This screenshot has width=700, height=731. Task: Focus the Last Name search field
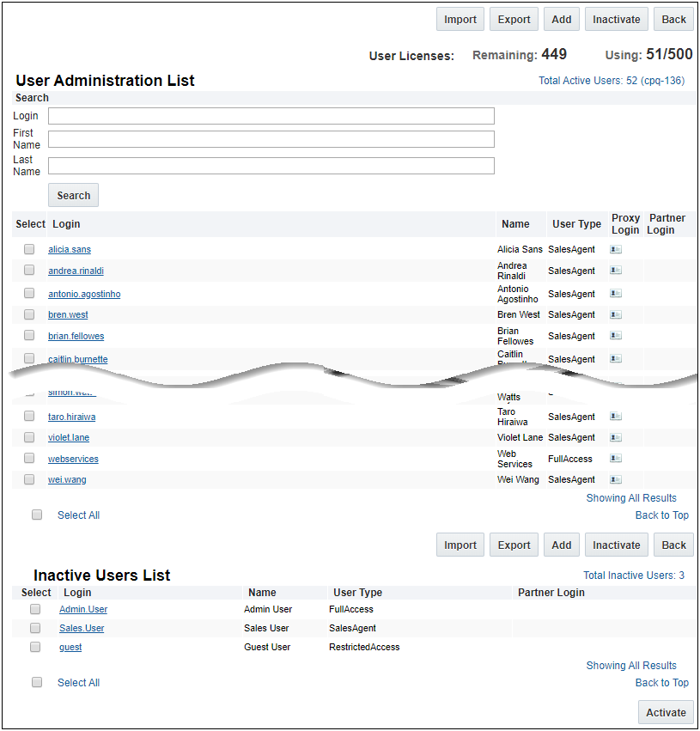[271, 166]
